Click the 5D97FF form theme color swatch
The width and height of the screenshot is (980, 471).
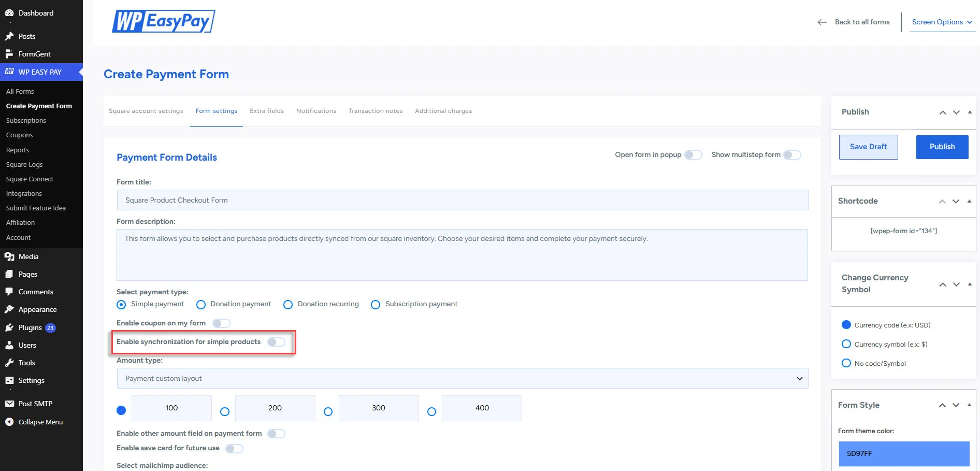click(x=904, y=454)
